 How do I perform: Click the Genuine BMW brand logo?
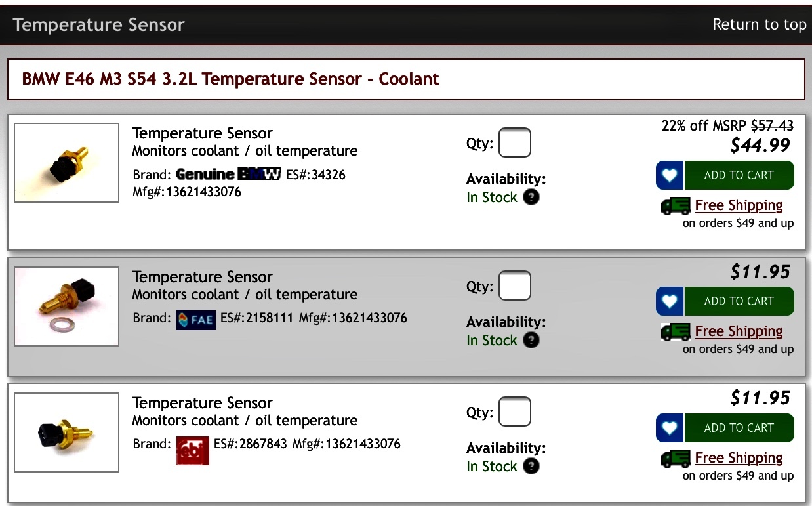pyautogui.click(x=228, y=174)
